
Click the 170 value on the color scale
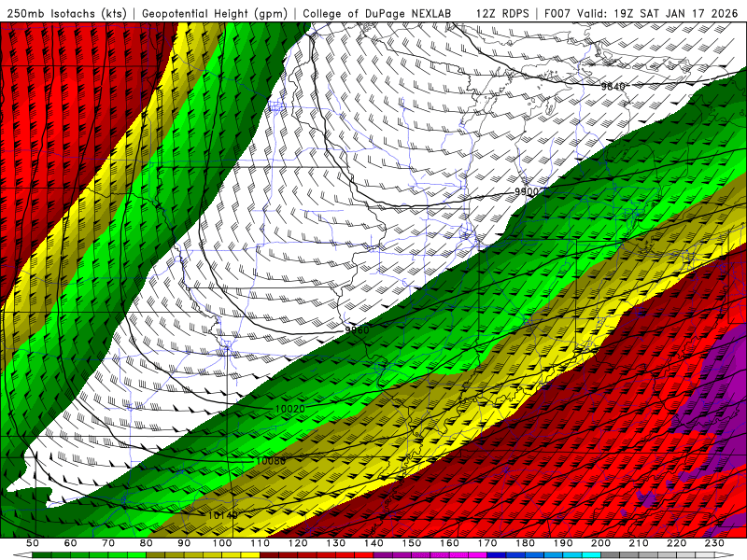[x=486, y=543]
